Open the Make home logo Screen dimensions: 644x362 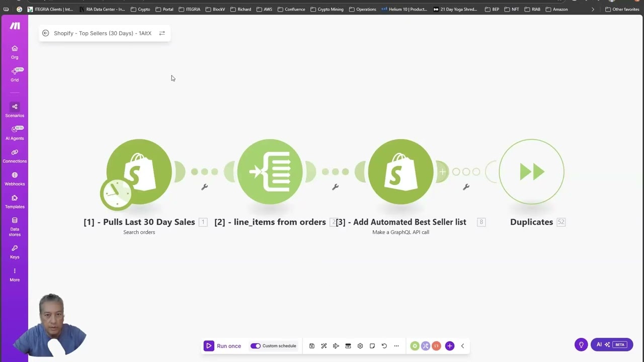point(15,26)
